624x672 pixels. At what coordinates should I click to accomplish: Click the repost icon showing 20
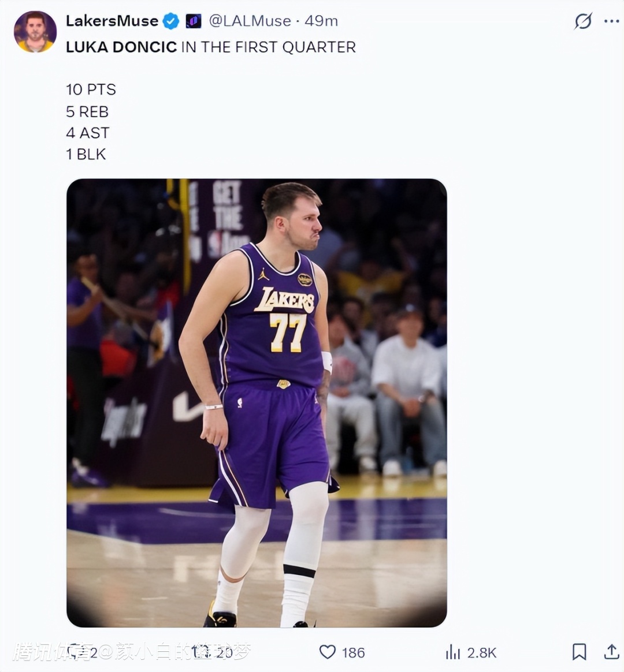pos(201,652)
